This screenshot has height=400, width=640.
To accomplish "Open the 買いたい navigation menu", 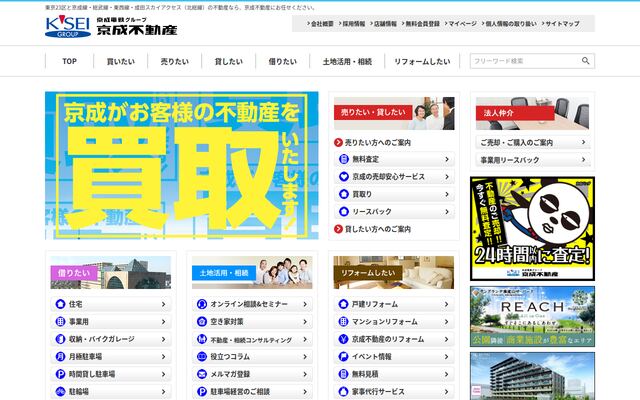I will [x=121, y=61].
